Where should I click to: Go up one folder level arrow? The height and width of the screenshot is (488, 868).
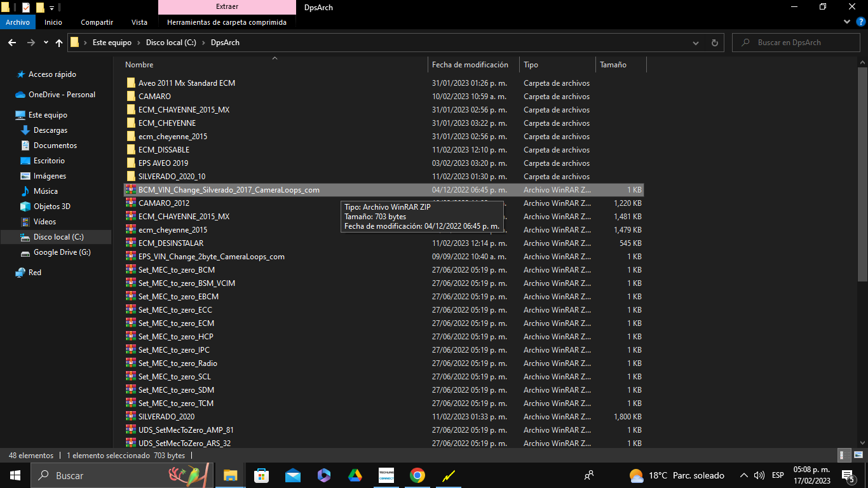pyautogui.click(x=59, y=43)
